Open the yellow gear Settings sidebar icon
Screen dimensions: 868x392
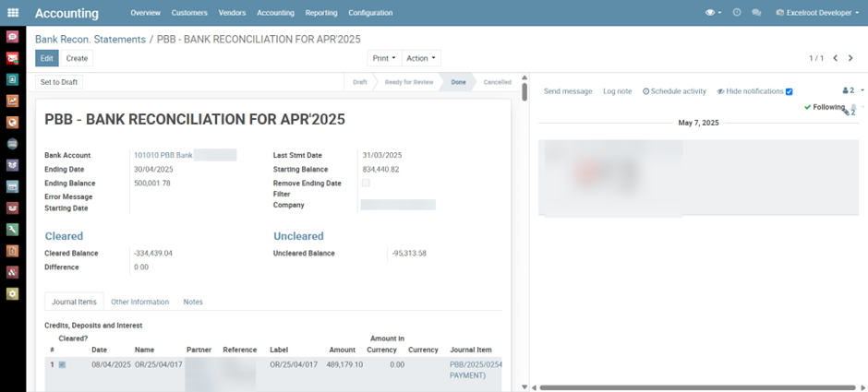tap(13, 293)
